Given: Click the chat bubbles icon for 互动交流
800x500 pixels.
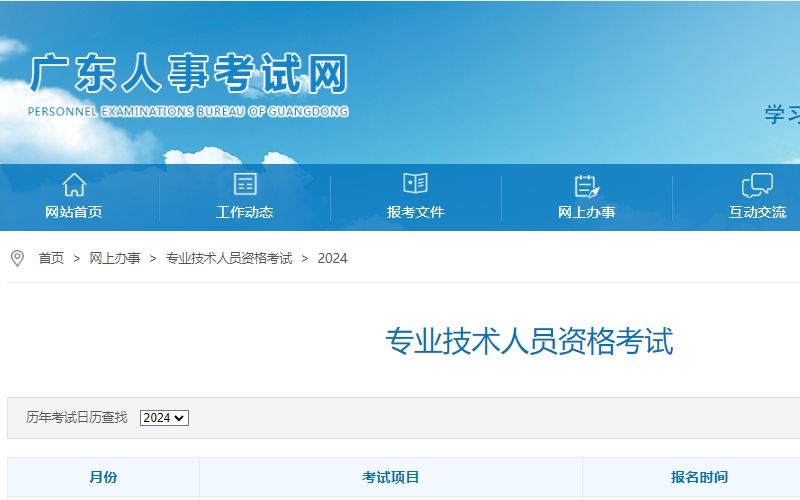Looking at the screenshot, I should [757, 185].
